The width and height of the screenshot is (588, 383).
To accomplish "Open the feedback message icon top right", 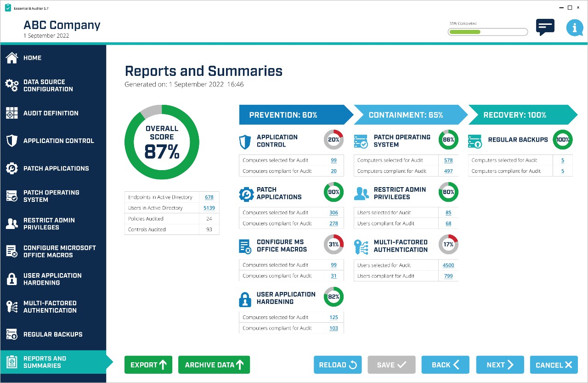I will click(x=545, y=27).
